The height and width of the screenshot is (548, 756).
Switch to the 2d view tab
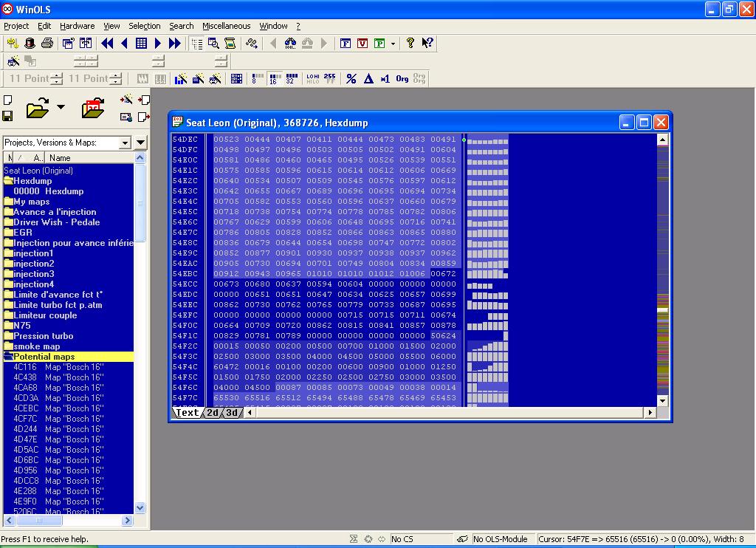(x=213, y=413)
